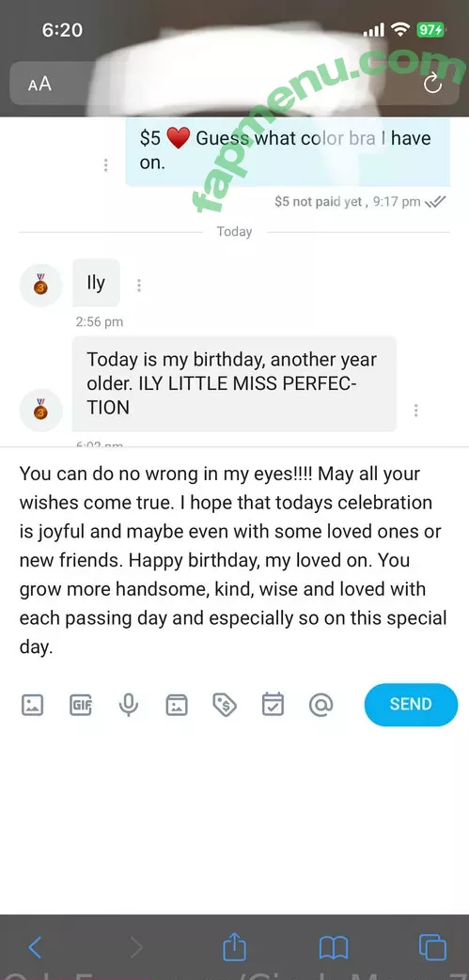This screenshot has width=469, height=980.
Task: Tap the $5 not paid yet status
Action: 318,202
